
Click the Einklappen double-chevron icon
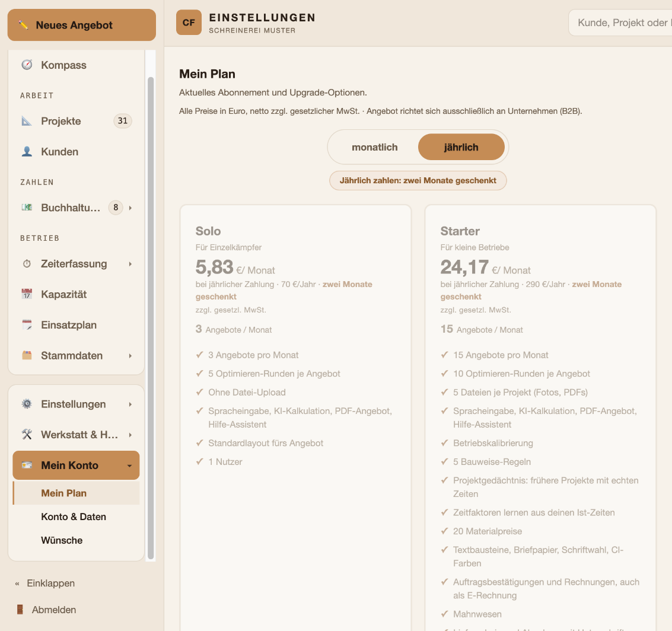pos(17,584)
